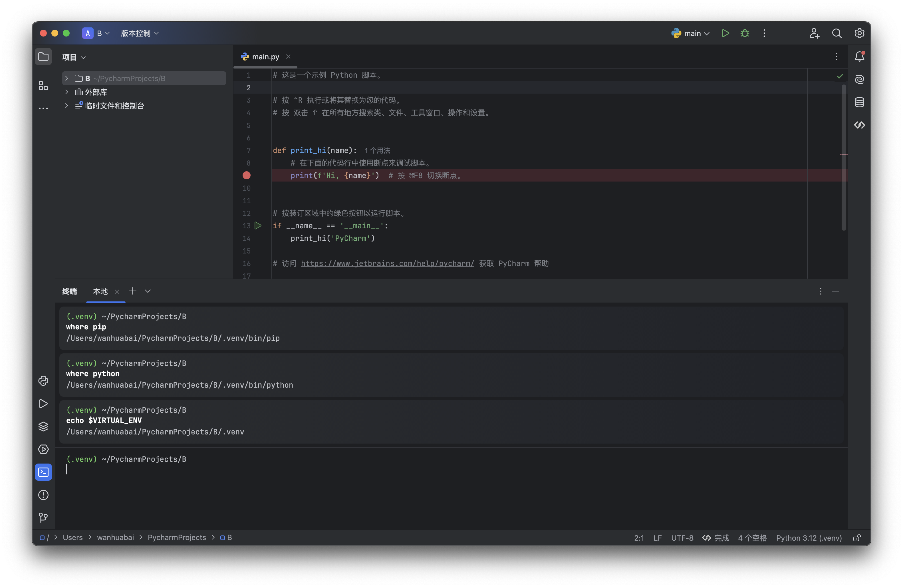Open the Problems tool window

[43, 495]
